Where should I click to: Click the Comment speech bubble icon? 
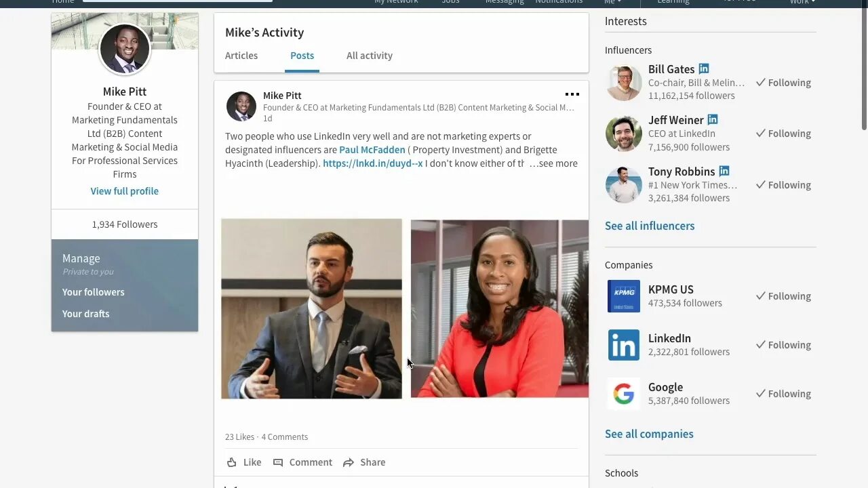coord(278,462)
